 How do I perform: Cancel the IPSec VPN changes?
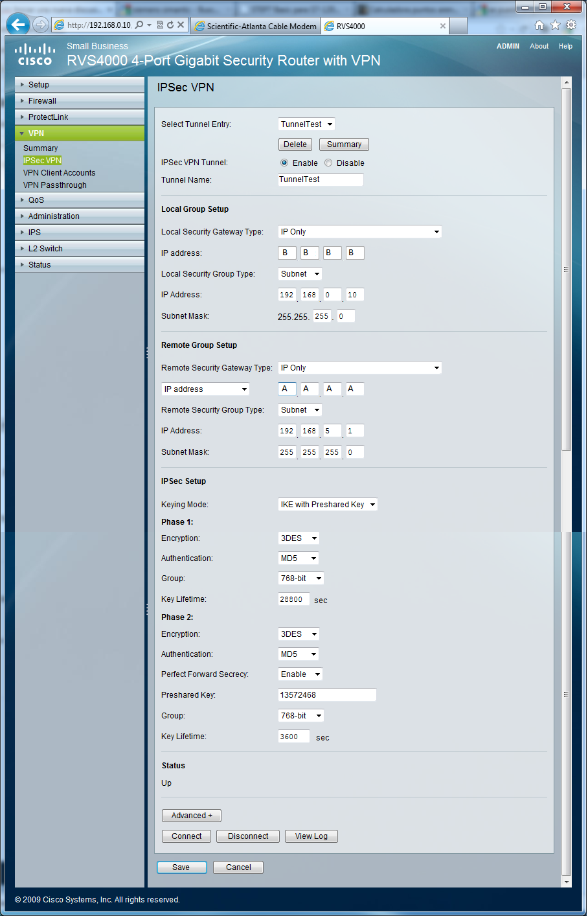(x=238, y=867)
